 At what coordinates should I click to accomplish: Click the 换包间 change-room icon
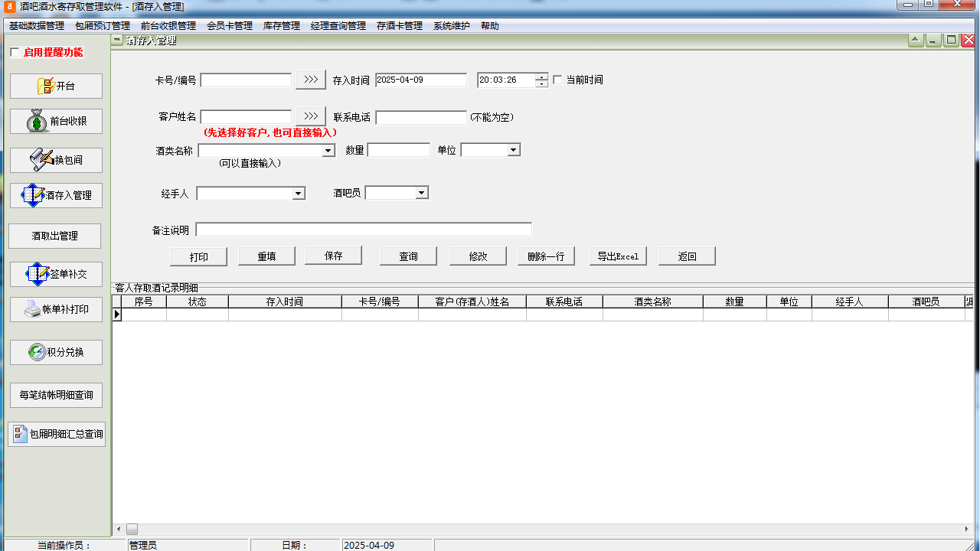coord(41,160)
